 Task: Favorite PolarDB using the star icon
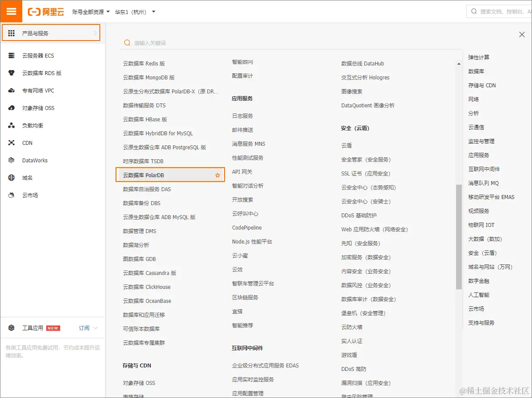(218, 175)
